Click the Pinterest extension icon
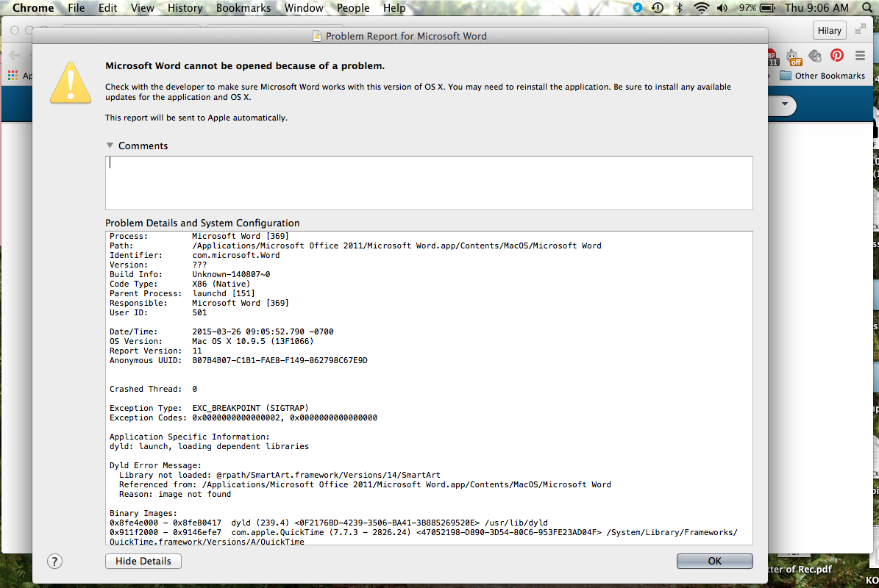This screenshot has height=588, width=879. coord(837,55)
